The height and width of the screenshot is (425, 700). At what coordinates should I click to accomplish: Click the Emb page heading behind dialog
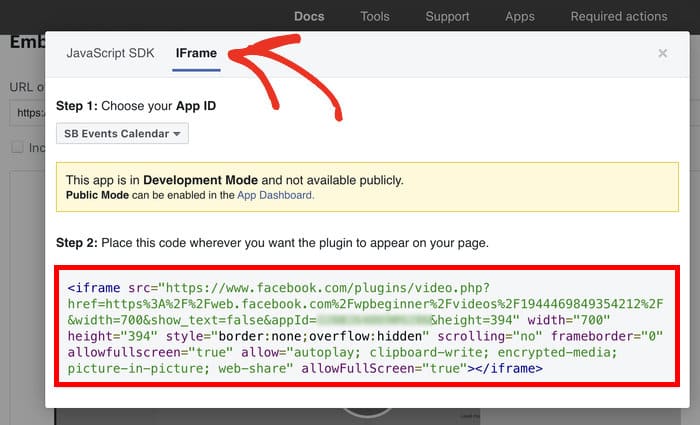(x=24, y=42)
